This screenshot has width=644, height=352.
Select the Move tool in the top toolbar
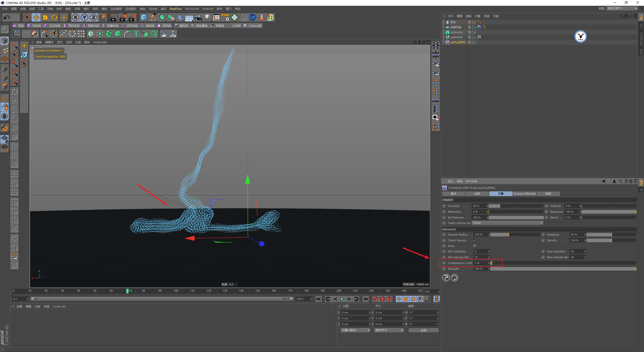pos(36,17)
